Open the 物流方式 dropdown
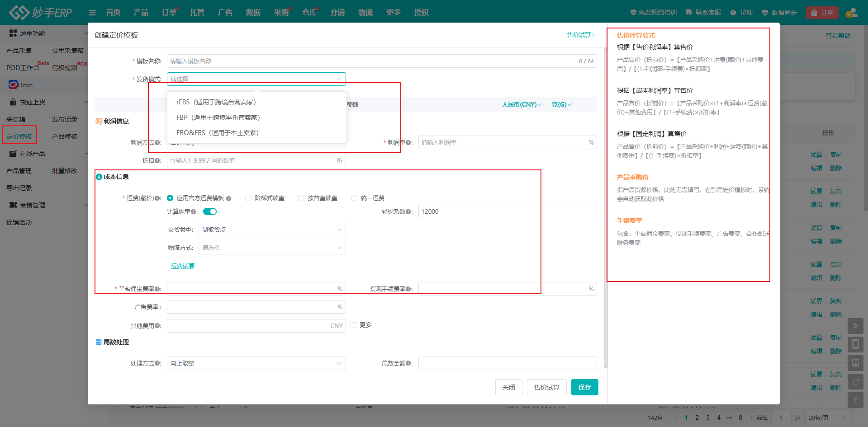Viewport: 868px width, 427px height. click(x=272, y=248)
